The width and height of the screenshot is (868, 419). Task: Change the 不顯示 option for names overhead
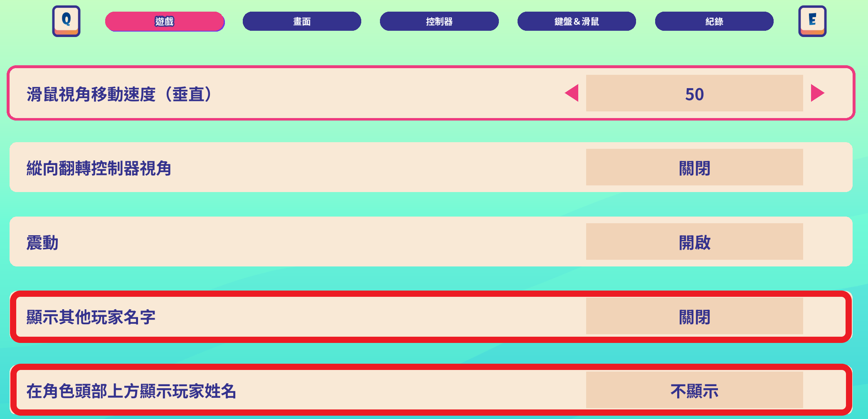pos(694,390)
